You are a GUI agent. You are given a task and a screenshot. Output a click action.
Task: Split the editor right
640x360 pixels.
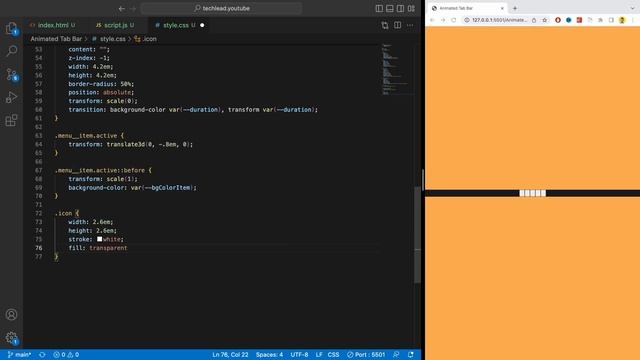coord(398,25)
